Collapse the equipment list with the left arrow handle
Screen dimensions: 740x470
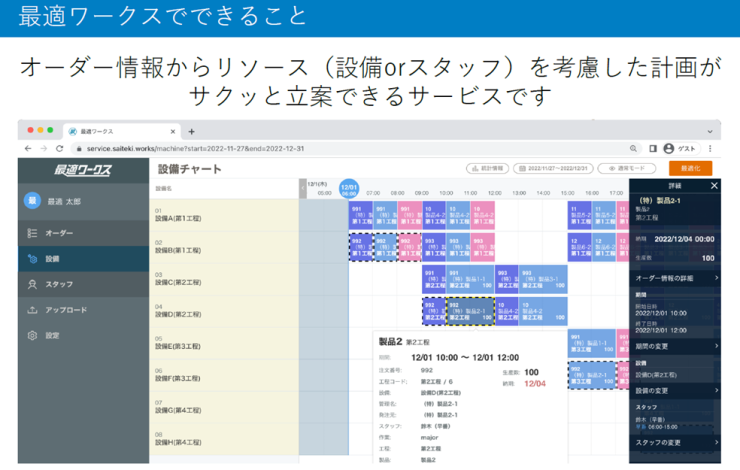coord(303,189)
